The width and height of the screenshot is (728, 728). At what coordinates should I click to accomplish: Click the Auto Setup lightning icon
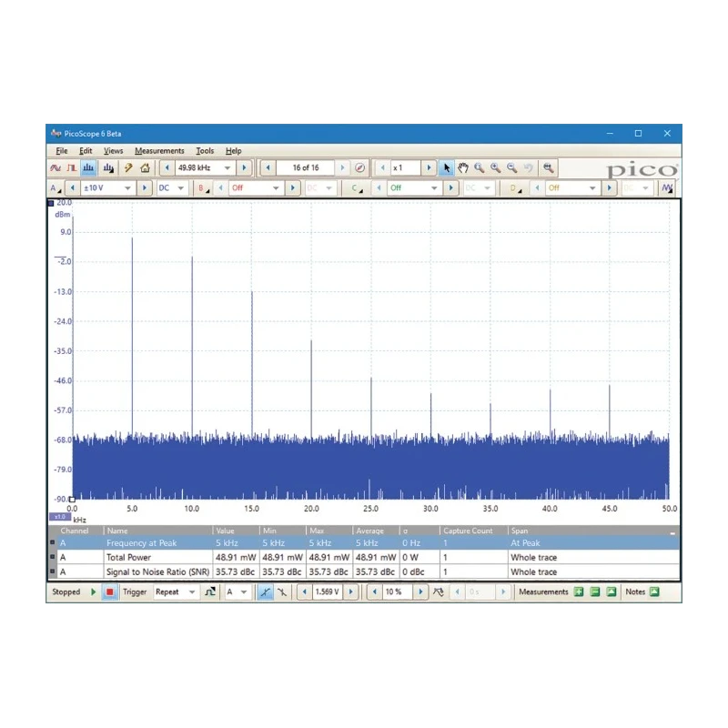tap(128, 168)
